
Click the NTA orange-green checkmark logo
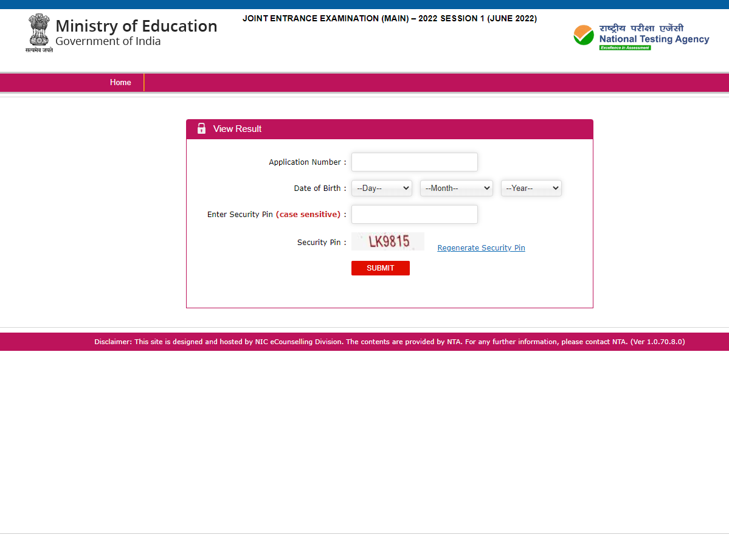tap(584, 35)
